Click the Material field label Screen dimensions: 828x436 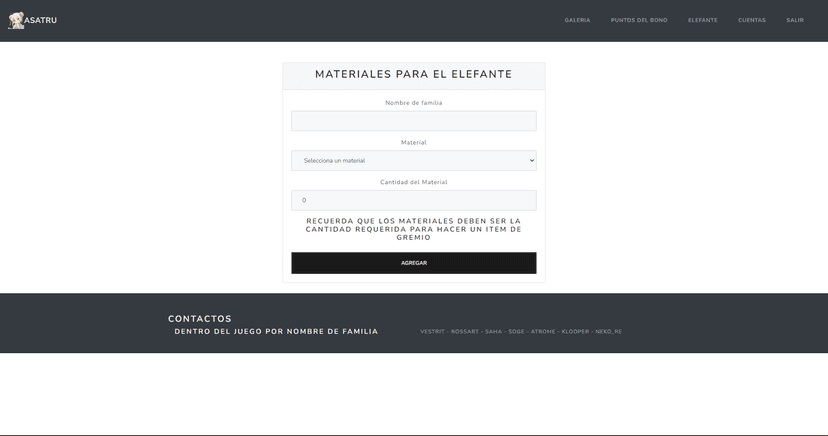pos(413,143)
